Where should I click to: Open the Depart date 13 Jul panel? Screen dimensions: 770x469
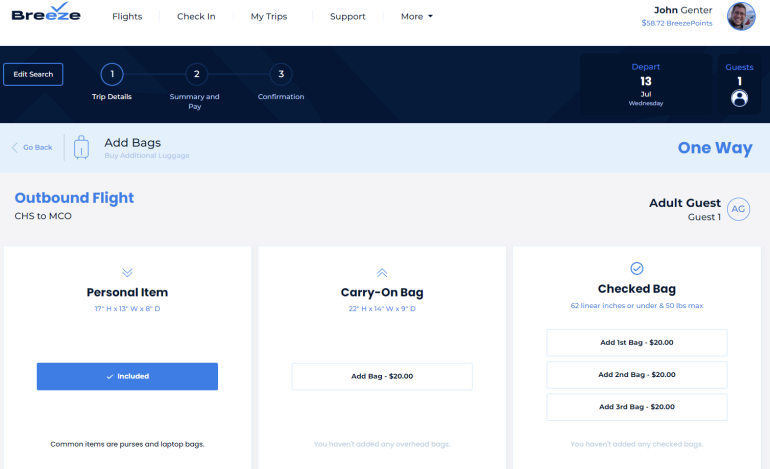coord(645,84)
